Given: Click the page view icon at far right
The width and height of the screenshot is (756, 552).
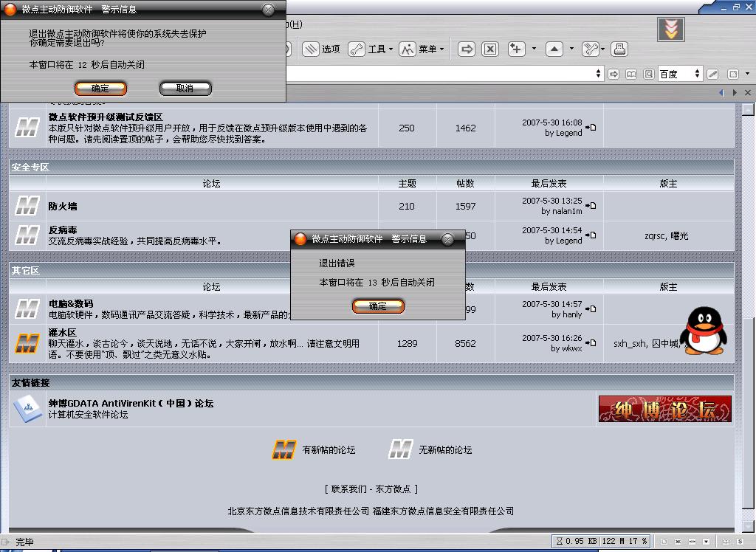Looking at the screenshot, I should click(733, 75).
